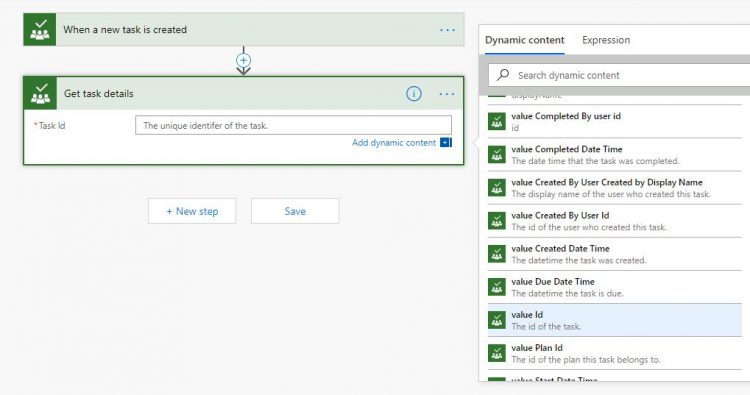This screenshot has height=395, width=750.
Task: Click the 'Task Id' field label
Action: coord(52,126)
